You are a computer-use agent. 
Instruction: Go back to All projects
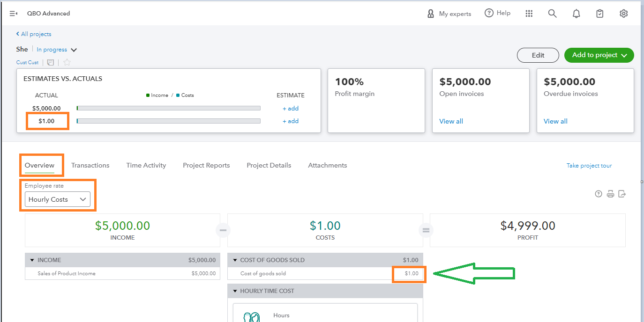click(x=34, y=34)
